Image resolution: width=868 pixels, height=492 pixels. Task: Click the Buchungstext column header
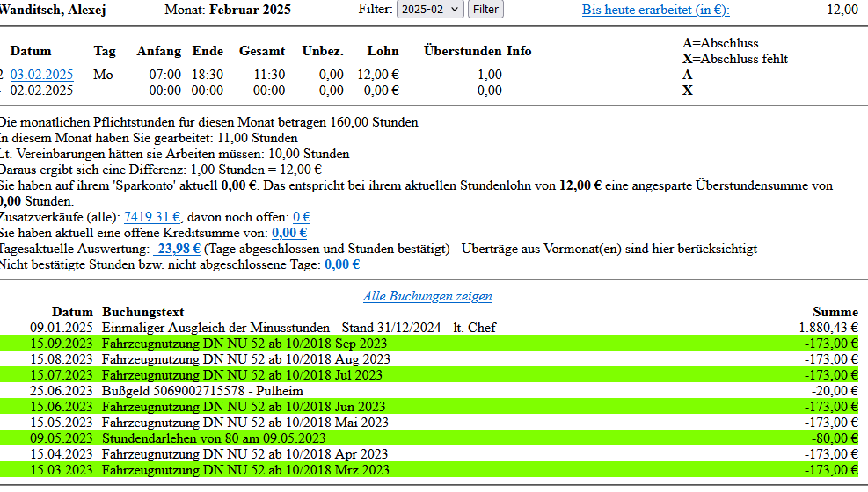(x=142, y=312)
